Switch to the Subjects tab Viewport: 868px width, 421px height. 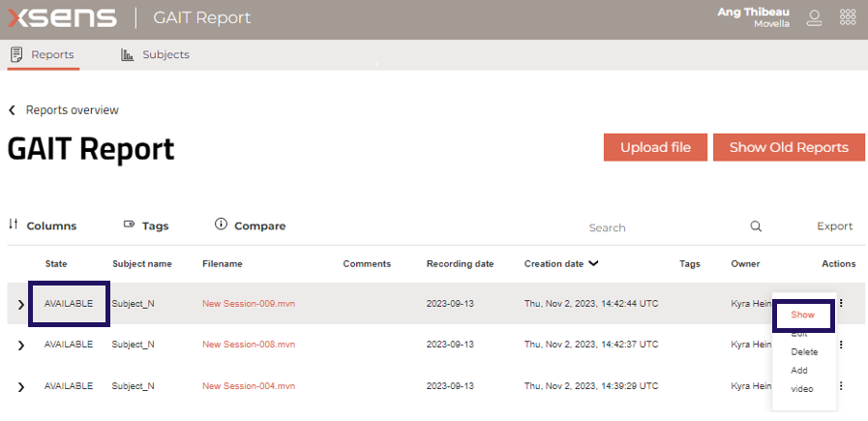pos(155,55)
